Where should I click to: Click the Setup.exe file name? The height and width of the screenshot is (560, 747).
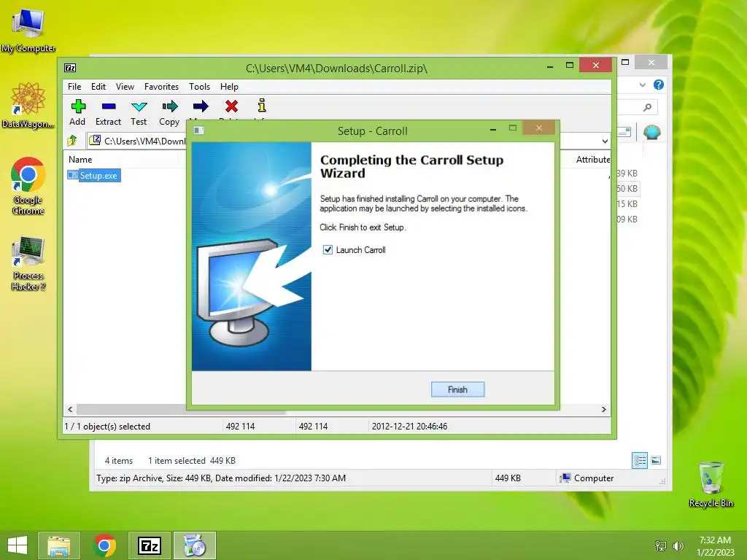pyautogui.click(x=98, y=176)
